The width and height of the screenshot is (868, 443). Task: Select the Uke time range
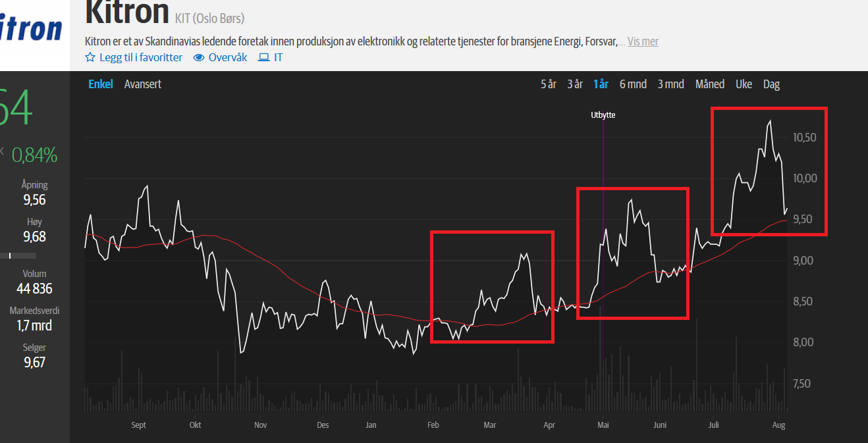744,84
